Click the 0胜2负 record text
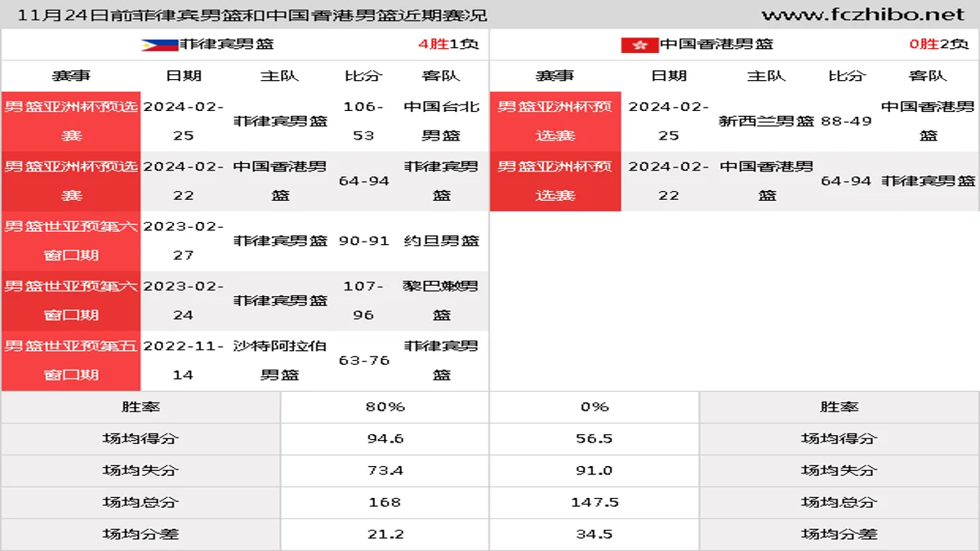The width and height of the screenshot is (980, 551). pyautogui.click(x=939, y=45)
